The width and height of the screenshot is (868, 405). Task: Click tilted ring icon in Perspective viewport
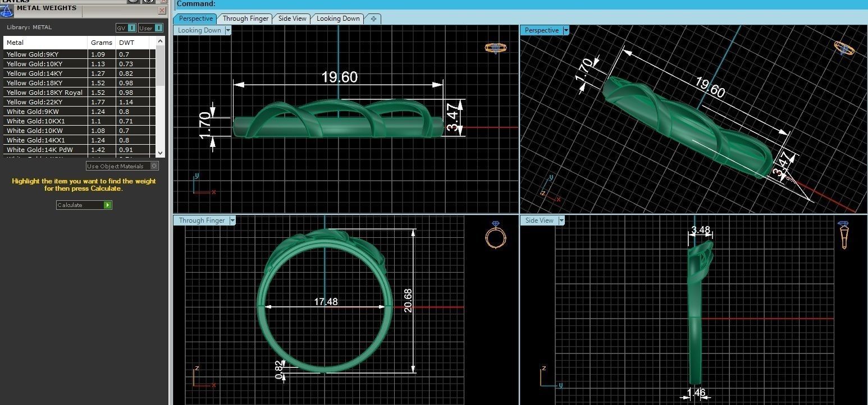pyautogui.click(x=844, y=48)
